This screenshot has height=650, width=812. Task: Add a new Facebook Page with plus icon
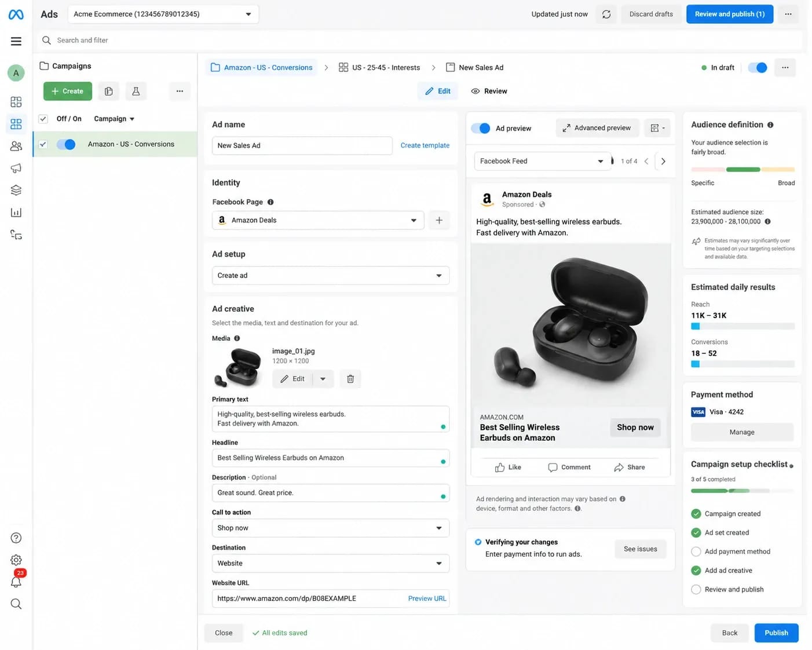pyautogui.click(x=439, y=220)
